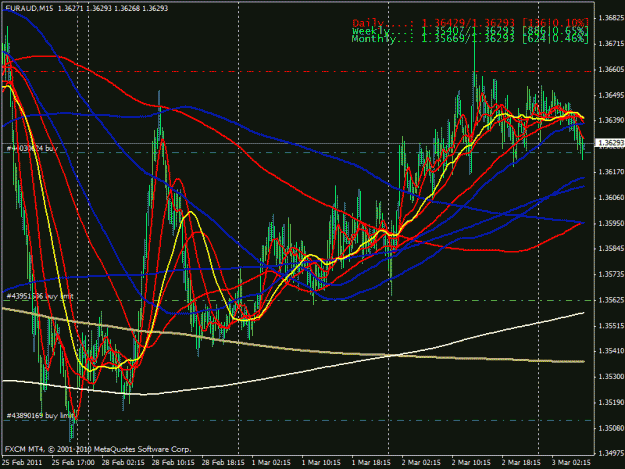Click the open buy order label above 1.36170
Screen dimensions: 625x469
click(x=32, y=148)
